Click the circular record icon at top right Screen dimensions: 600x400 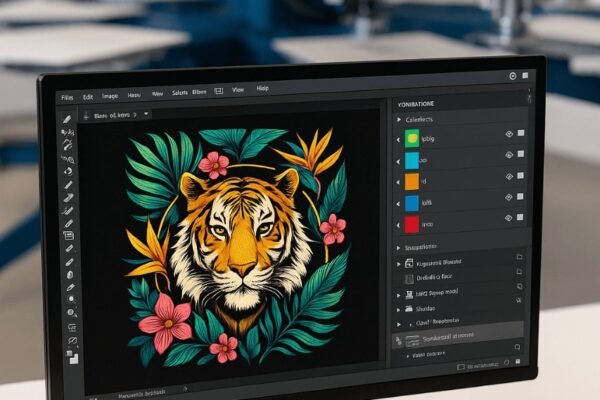513,76
